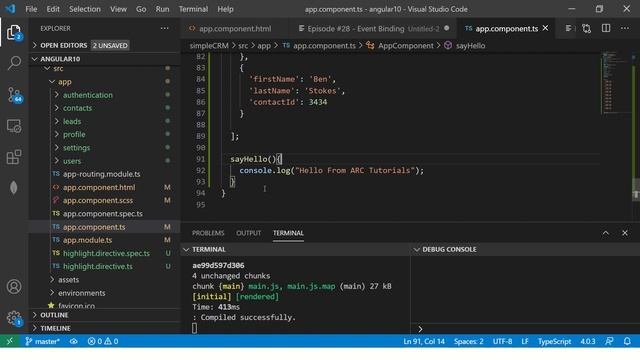Open the MongoDB leaf icon view
This screenshot has width=640, height=360.
point(13,187)
